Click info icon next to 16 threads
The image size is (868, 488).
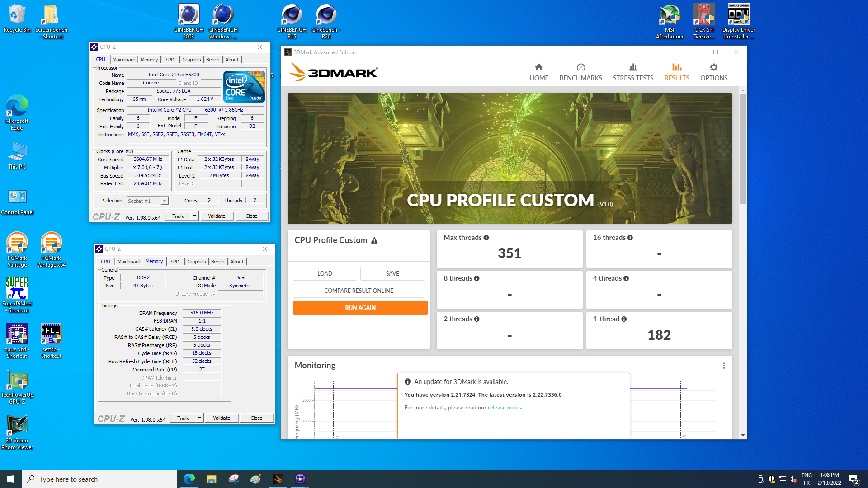pyautogui.click(x=630, y=238)
